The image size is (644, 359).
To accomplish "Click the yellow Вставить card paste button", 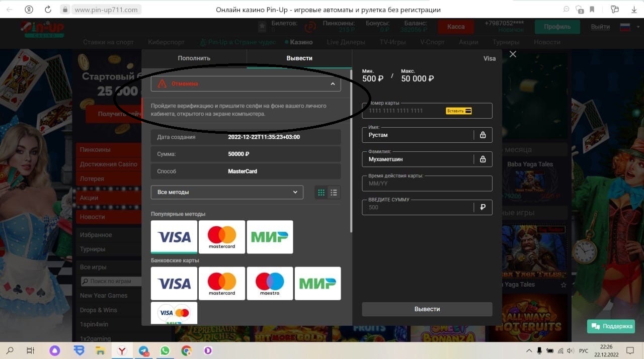I will (x=459, y=111).
